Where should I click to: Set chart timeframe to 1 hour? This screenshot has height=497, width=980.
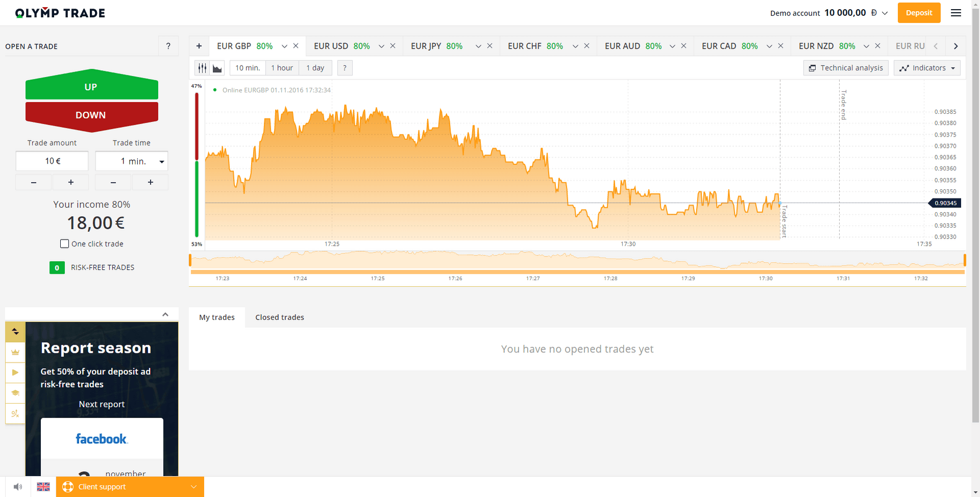coord(282,68)
